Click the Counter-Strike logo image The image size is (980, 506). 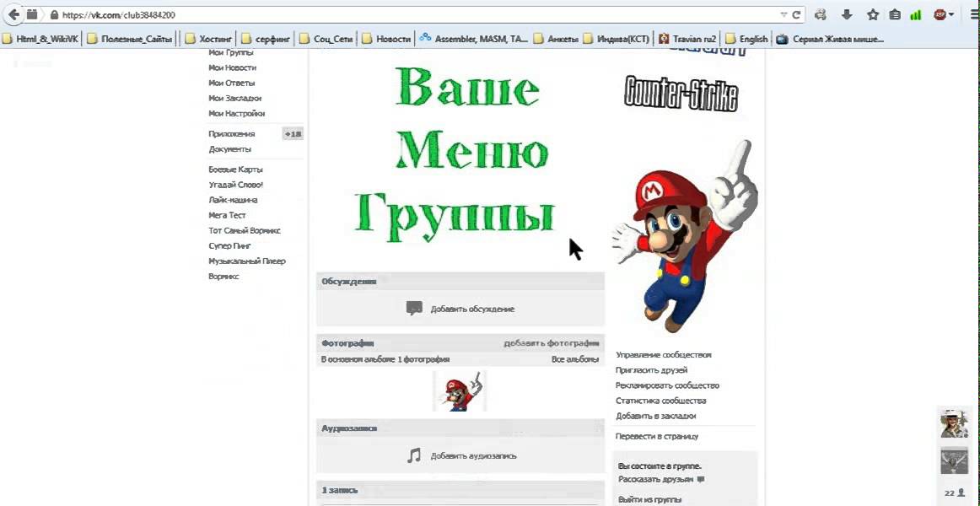[681, 94]
